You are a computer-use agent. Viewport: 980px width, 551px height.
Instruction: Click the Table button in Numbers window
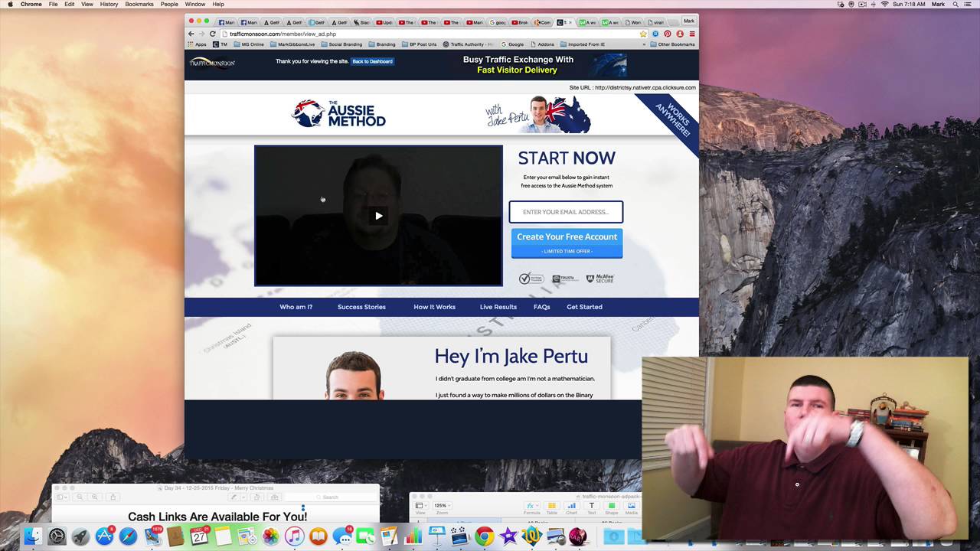pyautogui.click(x=551, y=507)
